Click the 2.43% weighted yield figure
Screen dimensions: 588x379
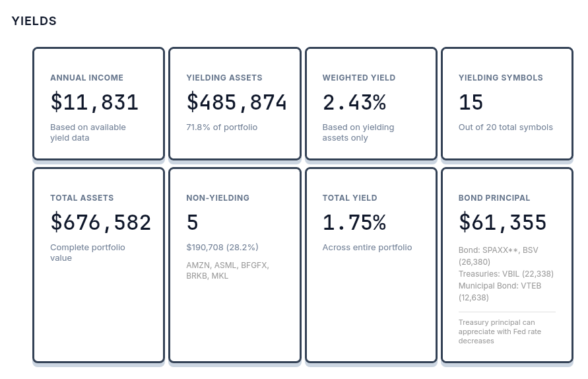point(354,102)
